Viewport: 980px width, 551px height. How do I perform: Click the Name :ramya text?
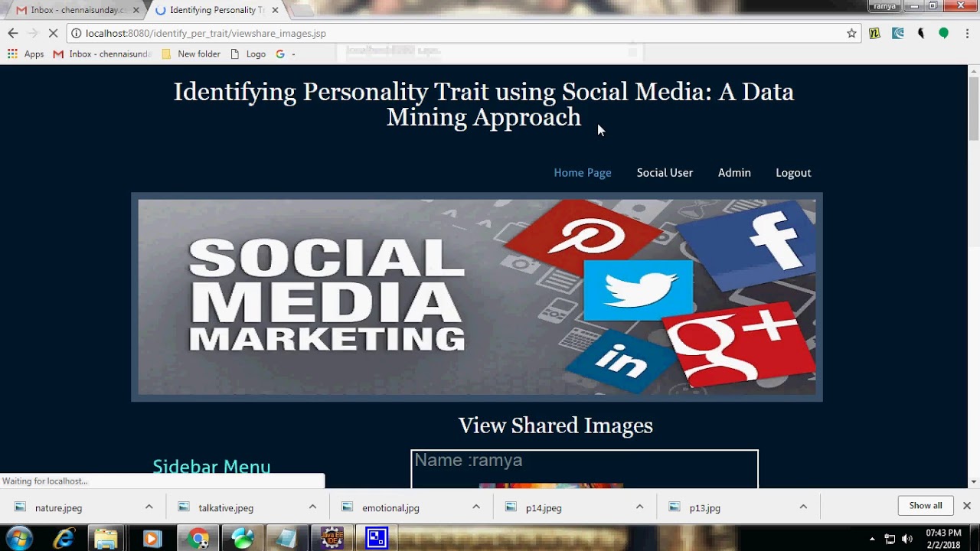click(x=469, y=460)
